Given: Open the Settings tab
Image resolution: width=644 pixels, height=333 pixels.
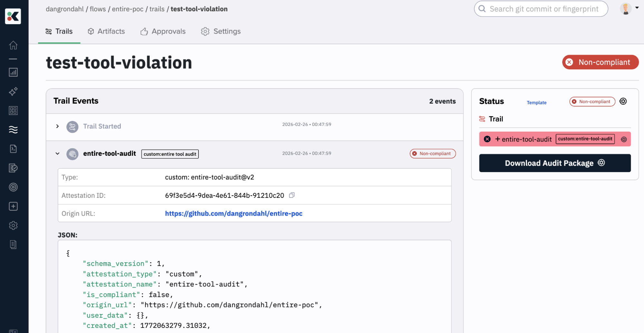Looking at the screenshot, I should coord(221,32).
